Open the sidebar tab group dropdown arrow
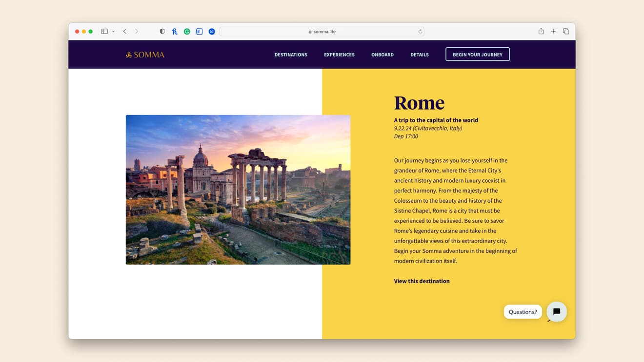The height and width of the screenshot is (362, 644). pyautogui.click(x=113, y=31)
